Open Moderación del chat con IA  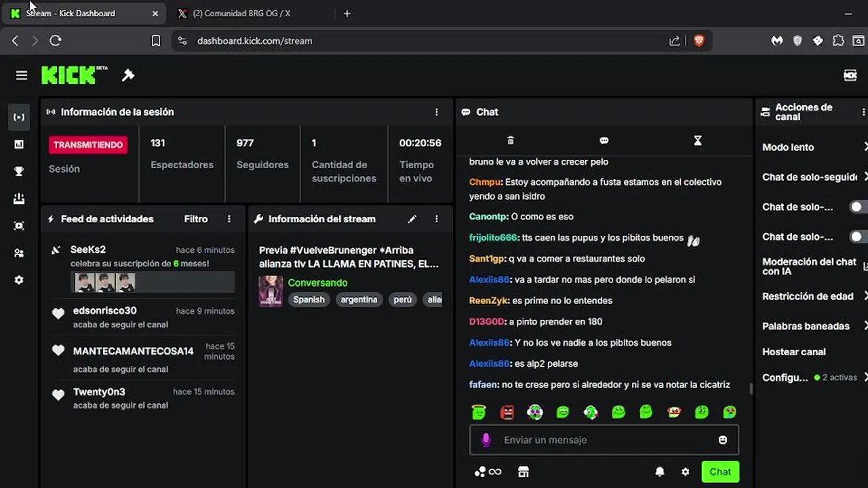tap(814, 266)
